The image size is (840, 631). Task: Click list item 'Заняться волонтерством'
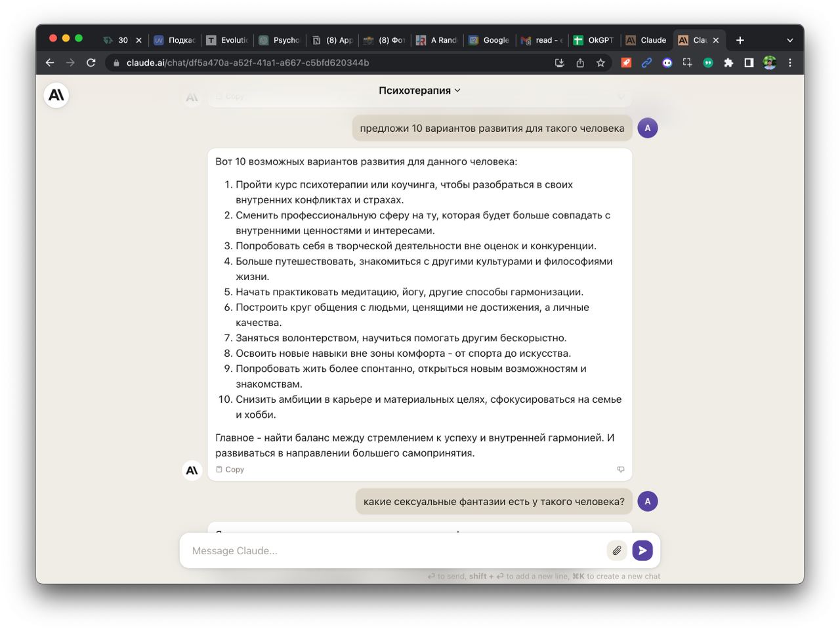(x=401, y=338)
